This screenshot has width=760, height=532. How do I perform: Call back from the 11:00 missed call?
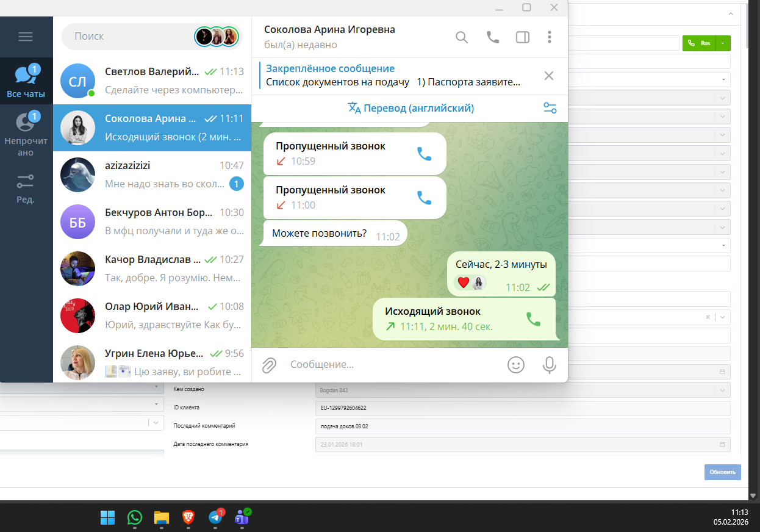[424, 197]
